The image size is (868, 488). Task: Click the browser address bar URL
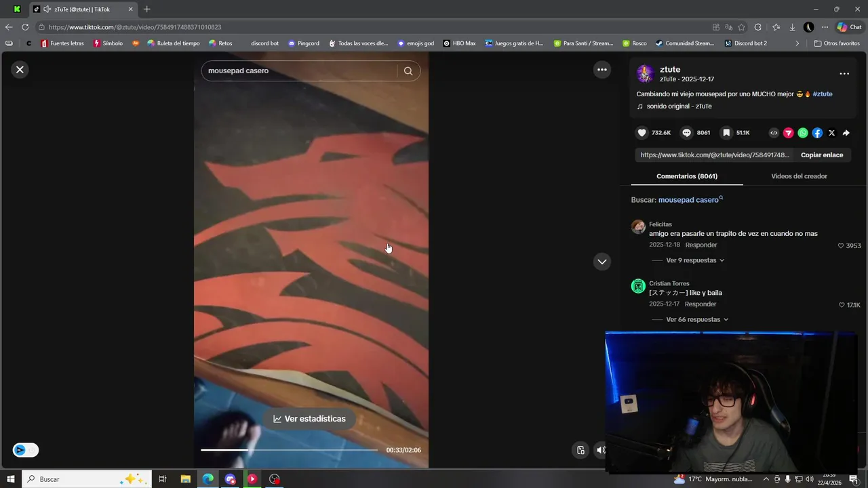135,27
